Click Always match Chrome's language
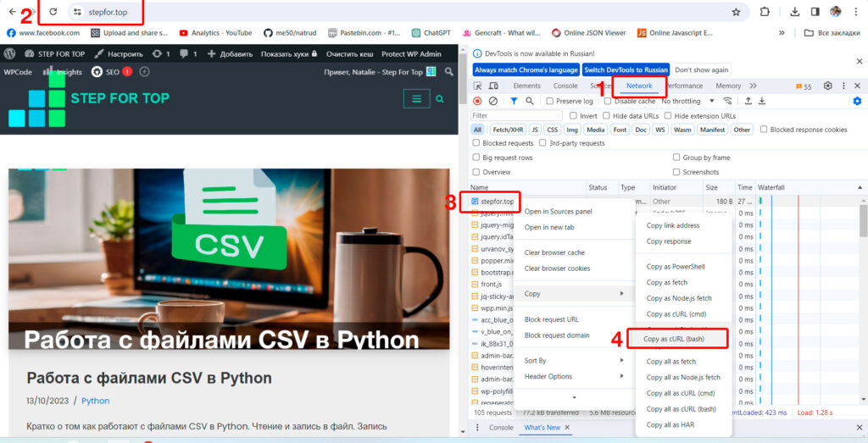Image resolution: width=868 pixels, height=443 pixels. (526, 70)
